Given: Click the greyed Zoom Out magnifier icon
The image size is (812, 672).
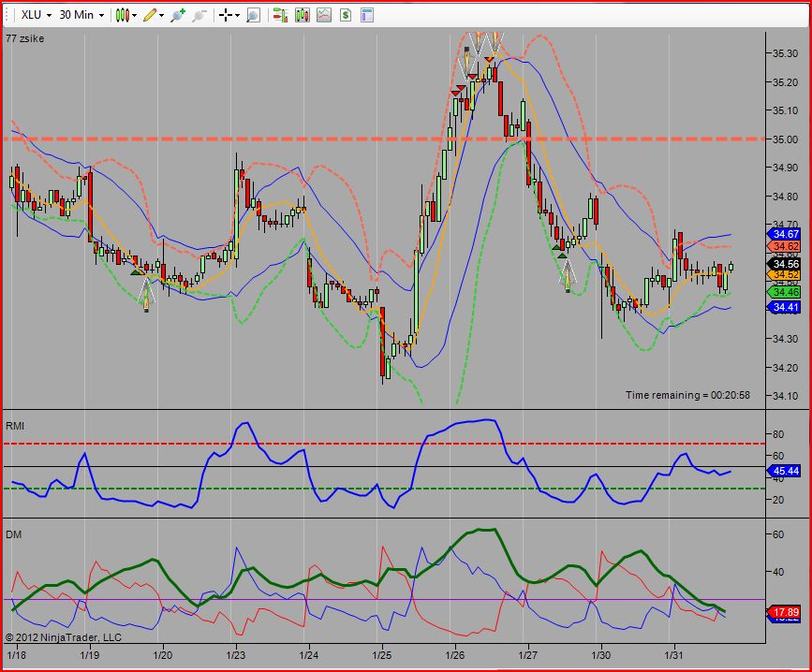Looking at the screenshot, I should [x=199, y=15].
